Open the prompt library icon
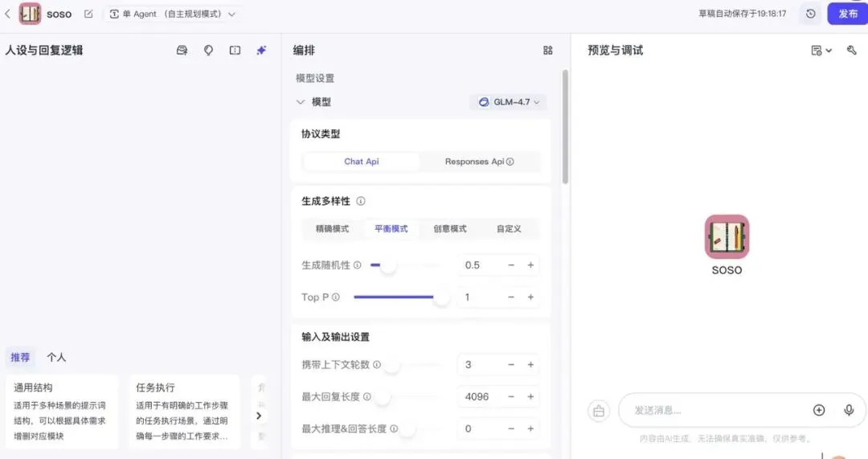This screenshot has height=459, width=868. click(182, 51)
